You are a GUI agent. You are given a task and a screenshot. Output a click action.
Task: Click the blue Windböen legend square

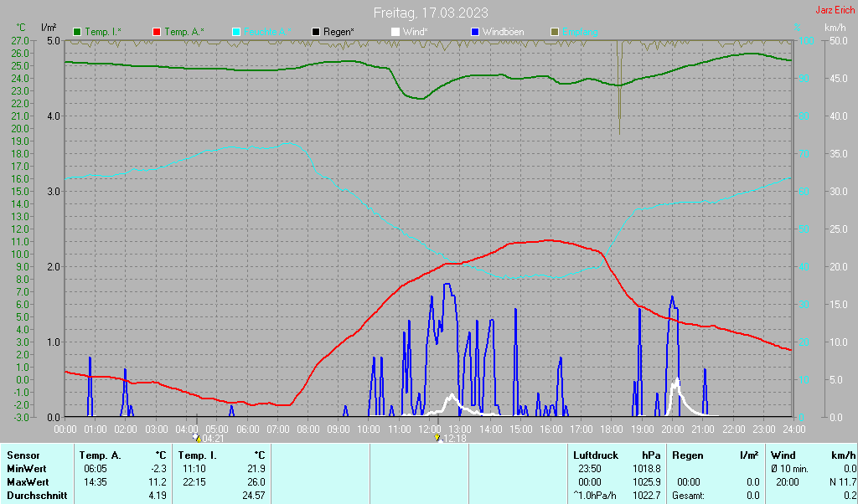(474, 33)
